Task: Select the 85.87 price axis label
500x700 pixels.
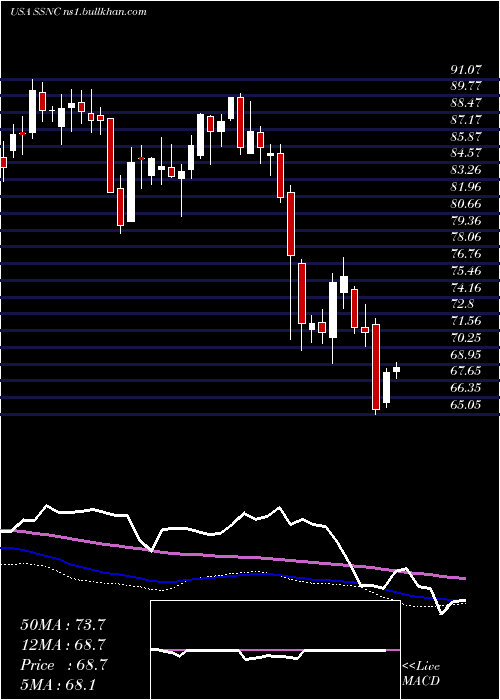Action: pyautogui.click(x=466, y=137)
